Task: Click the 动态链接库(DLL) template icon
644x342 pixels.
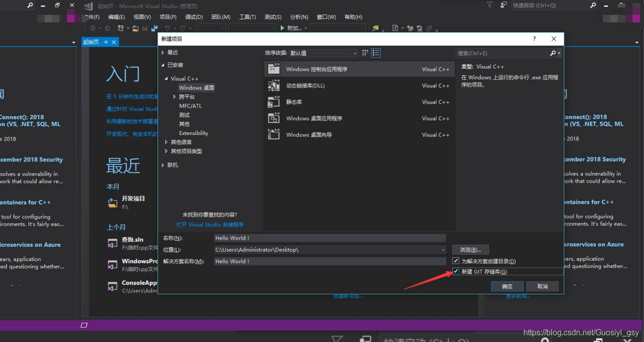Action: [x=274, y=85]
